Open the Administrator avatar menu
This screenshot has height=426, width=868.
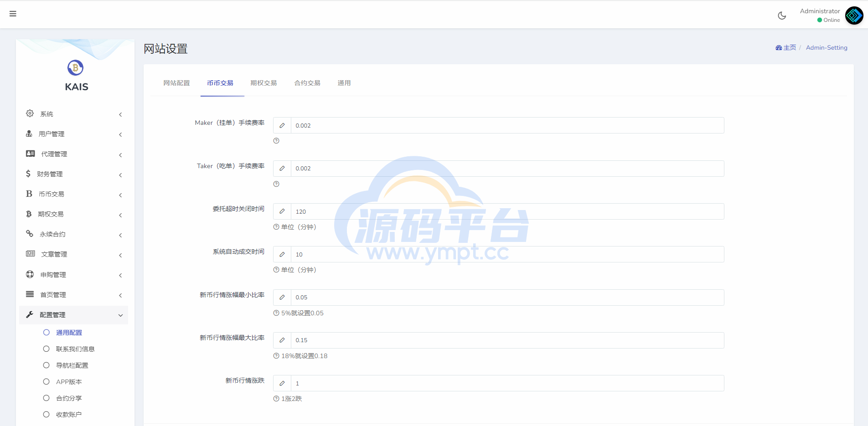(x=854, y=15)
